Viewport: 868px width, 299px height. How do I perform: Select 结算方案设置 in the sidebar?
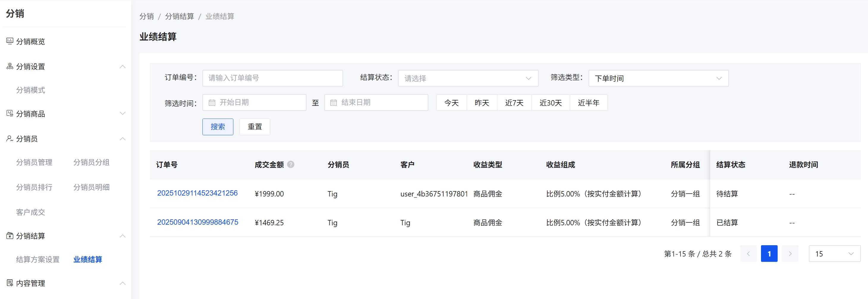(37, 259)
